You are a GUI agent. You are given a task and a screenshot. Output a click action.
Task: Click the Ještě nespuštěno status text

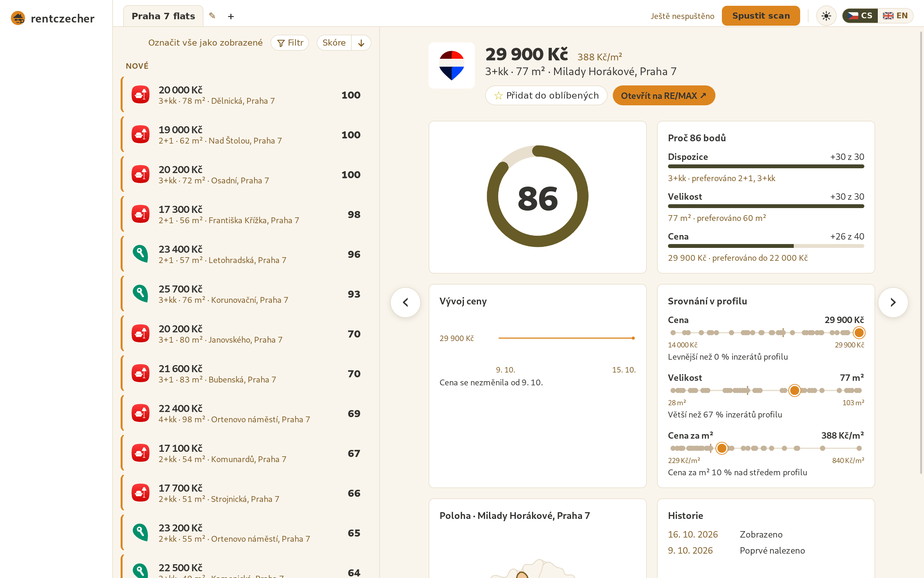[682, 16]
